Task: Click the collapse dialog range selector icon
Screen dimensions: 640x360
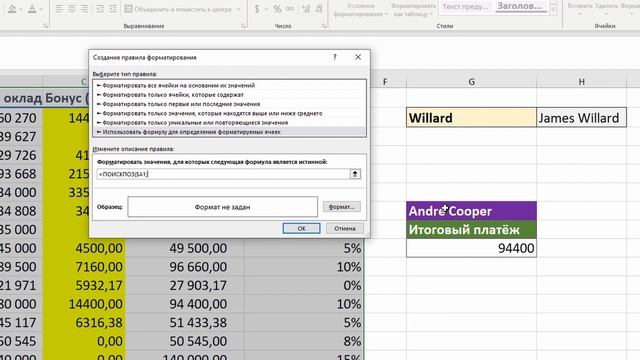Action: point(355,174)
